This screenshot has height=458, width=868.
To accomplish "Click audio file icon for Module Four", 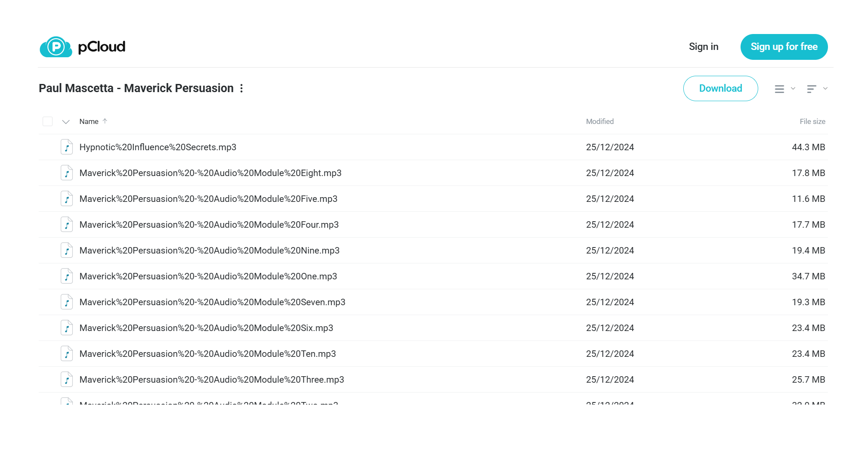I will pyautogui.click(x=66, y=225).
